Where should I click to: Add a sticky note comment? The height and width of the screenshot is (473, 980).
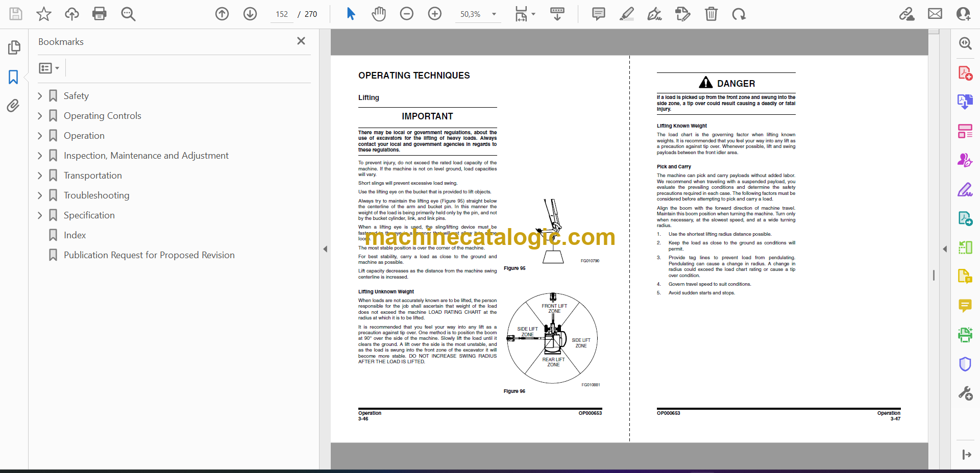point(599,14)
